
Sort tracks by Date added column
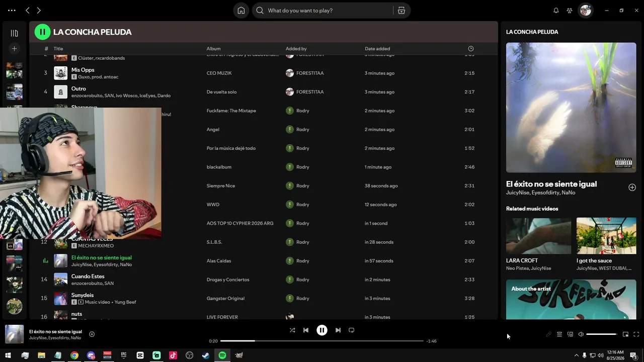pos(377,49)
